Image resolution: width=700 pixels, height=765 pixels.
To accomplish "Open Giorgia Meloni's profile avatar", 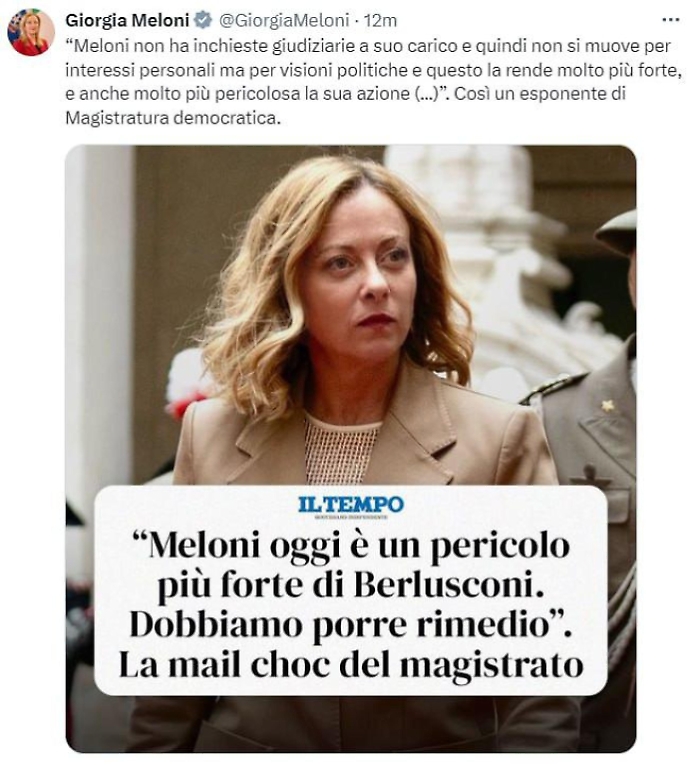I will (31, 33).
